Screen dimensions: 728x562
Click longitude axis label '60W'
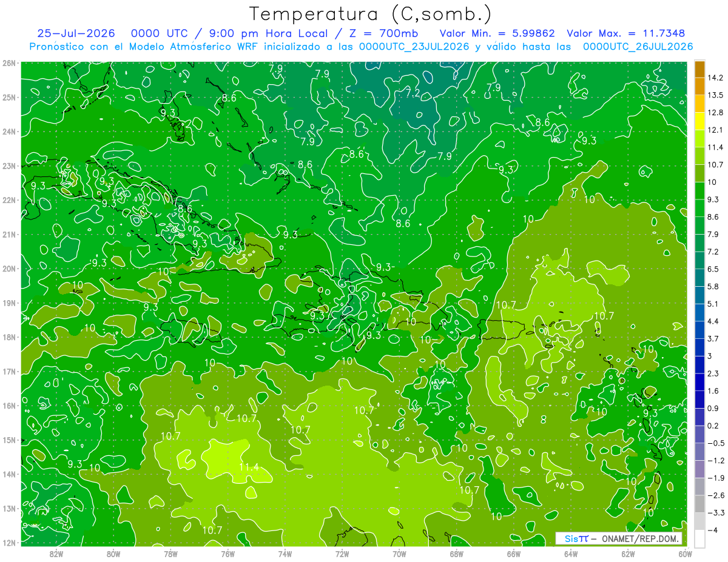tap(685, 553)
